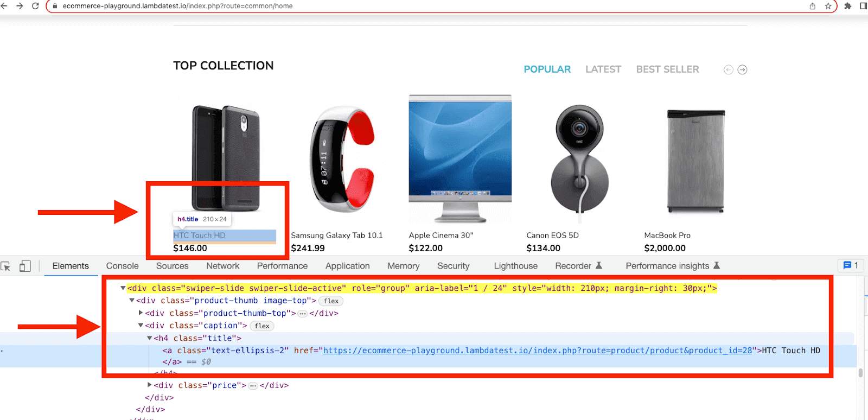This screenshot has width=868, height=420.
Task: Expand the product-thumb-top div node
Action: (141, 313)
